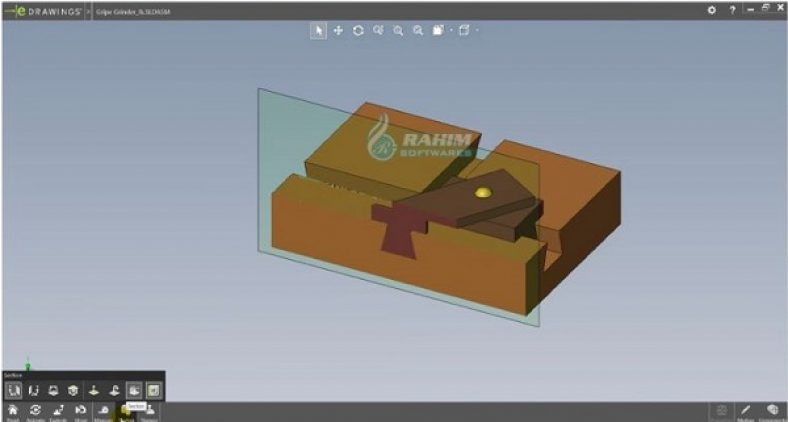Open the dropdown arrow after display style
Image resolution: width=788 pixels, height=422 pixels.
476,31
